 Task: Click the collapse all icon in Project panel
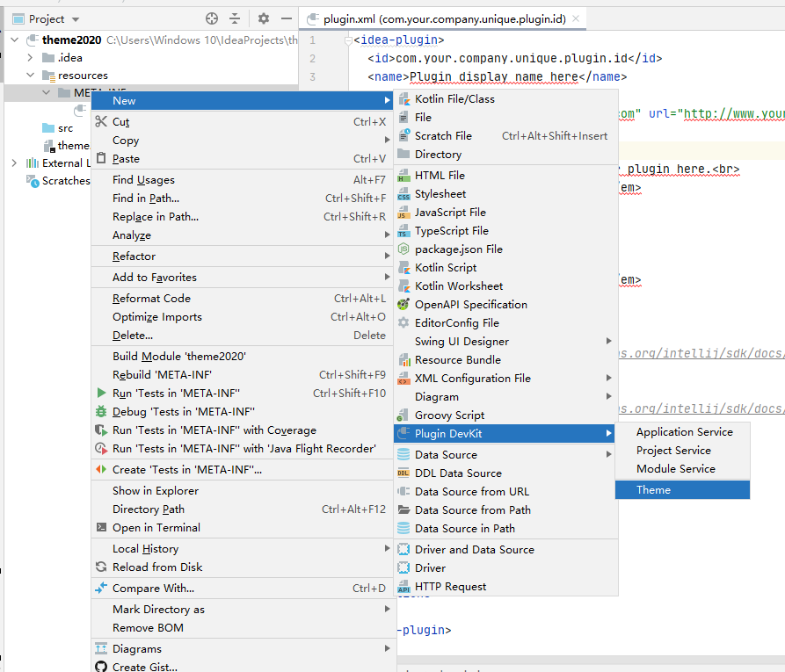235,19
